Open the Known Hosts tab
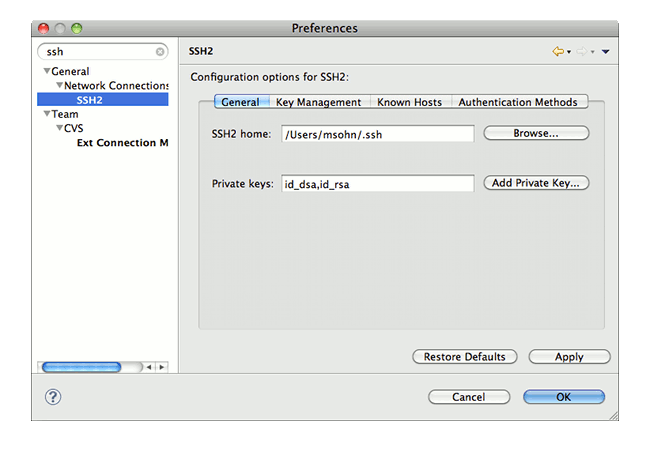The width and height of the screenshot is (650, 464). click(x=411, y=102)
